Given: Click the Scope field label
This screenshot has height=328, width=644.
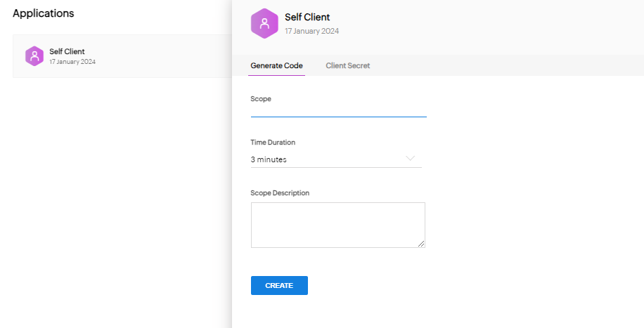Looking at the screenshot, I should (261, 99).
